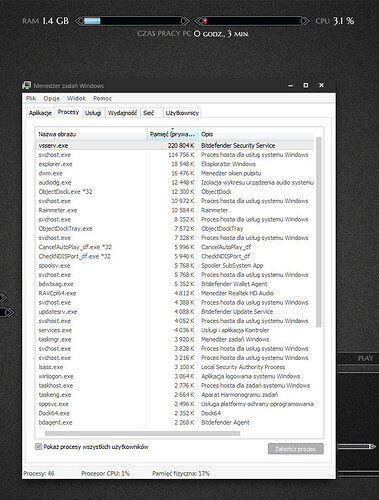Select the bdagent.exe process row
Image resolution: width=379 pixels, height=500 pixels.
pyautogui.click(x=175, y=422)
